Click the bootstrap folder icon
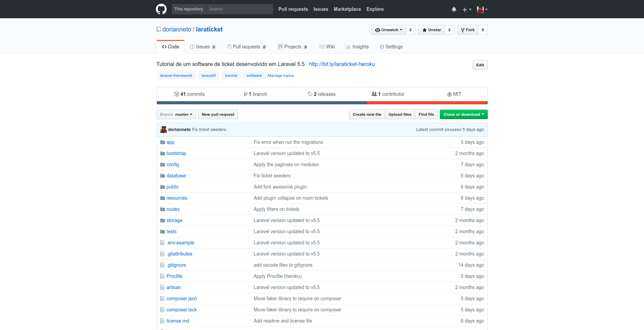 (x=163, y=153)
